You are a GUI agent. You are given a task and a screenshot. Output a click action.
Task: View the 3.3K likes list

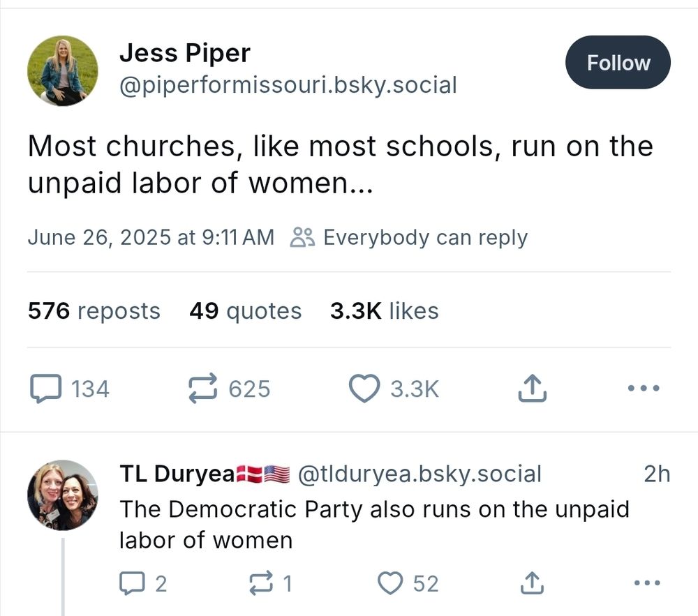384,310
